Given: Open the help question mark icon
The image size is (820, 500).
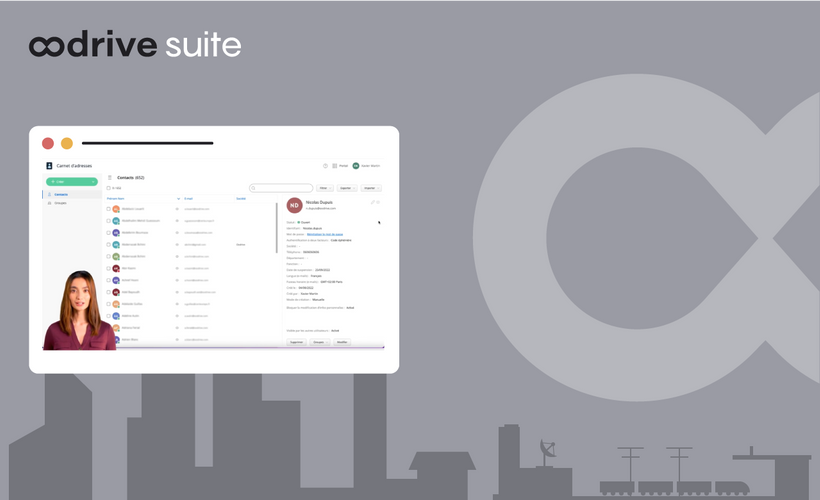Looking at the screenshot, I should click(325, 166).
